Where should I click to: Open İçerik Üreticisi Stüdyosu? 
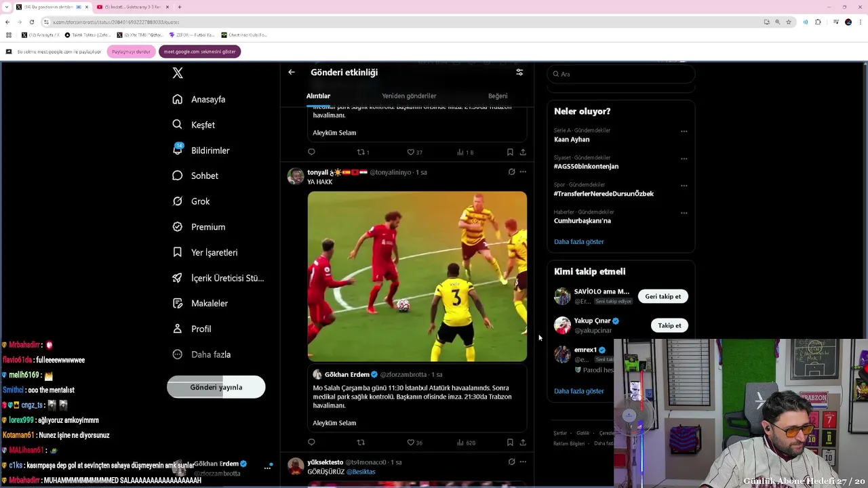click(x=218, y=278)
